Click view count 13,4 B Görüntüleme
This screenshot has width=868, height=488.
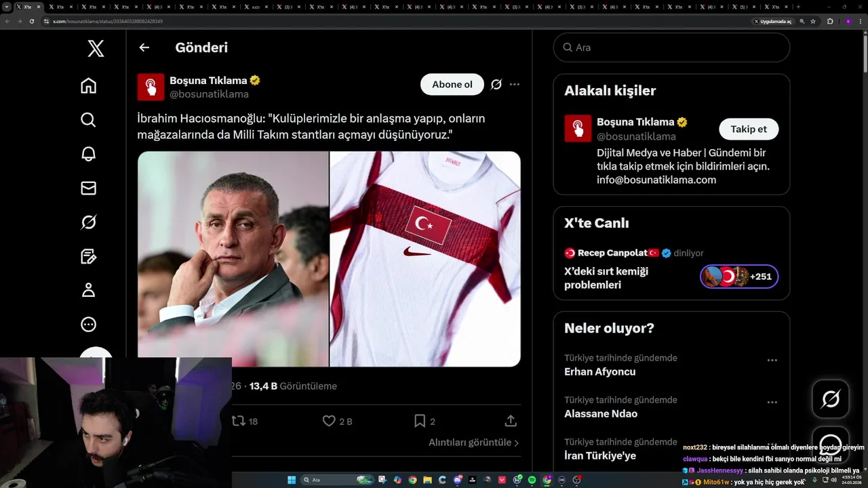point(293,386)
